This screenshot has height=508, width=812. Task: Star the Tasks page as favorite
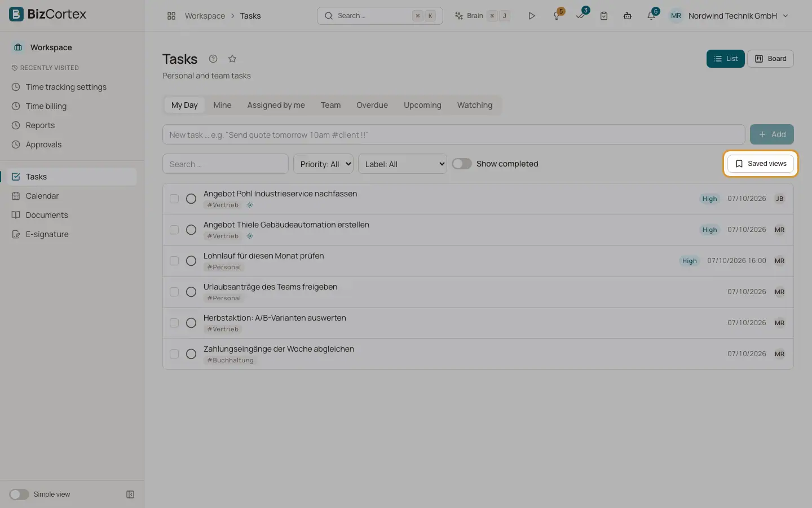pos(232,59)
